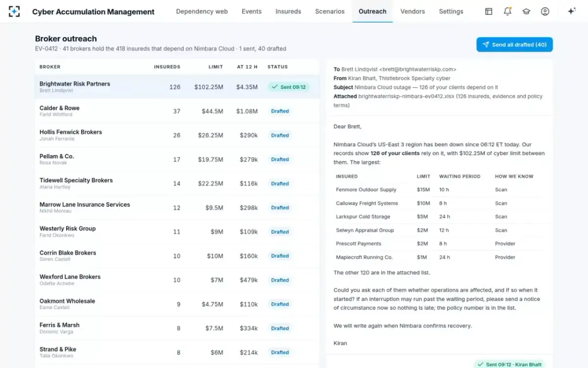Click Calloway Freight Systems in email table
Viewport: 588px width, 368px height.
[x=367, y=203]
